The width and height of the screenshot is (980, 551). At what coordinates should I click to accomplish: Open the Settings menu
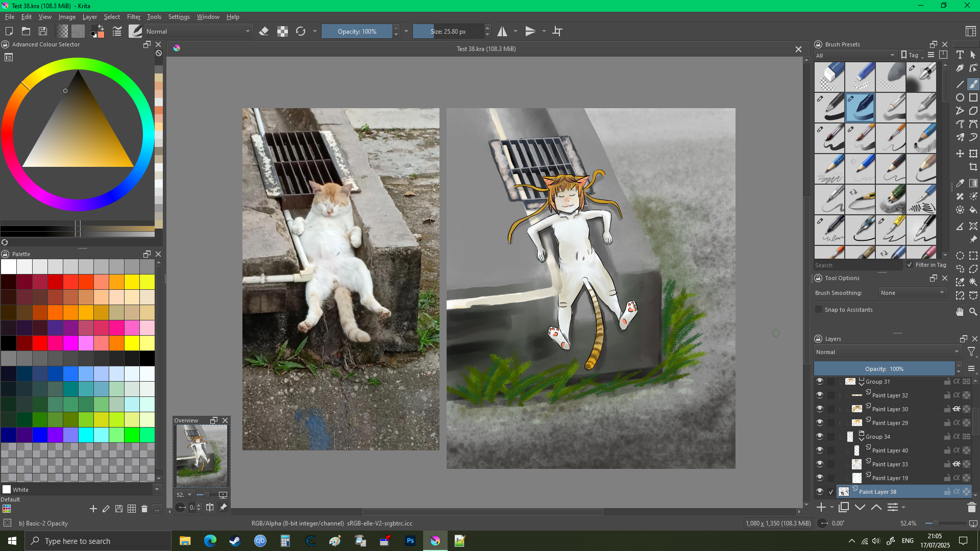point(179,17)
